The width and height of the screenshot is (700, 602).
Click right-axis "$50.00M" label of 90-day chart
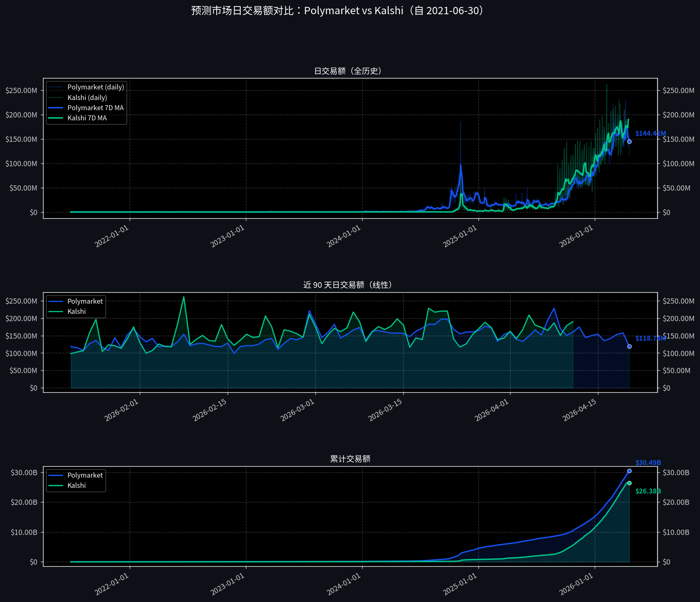click(676, 371)
